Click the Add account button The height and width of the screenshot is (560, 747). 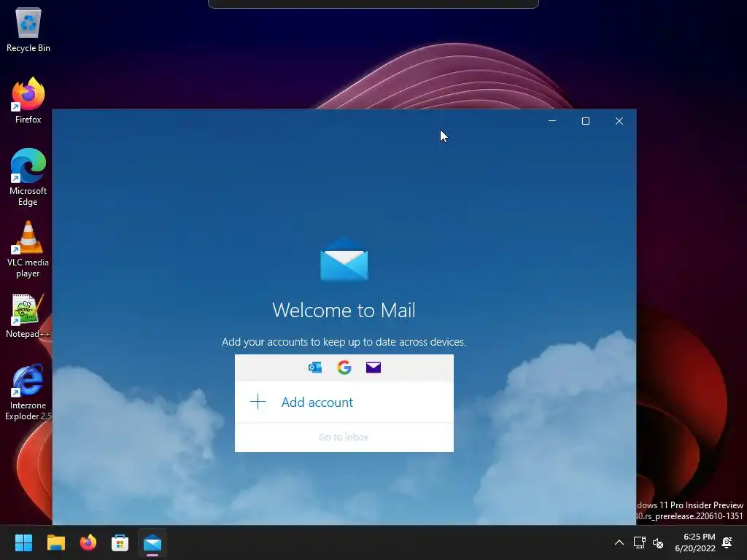[x=344, y=402]
